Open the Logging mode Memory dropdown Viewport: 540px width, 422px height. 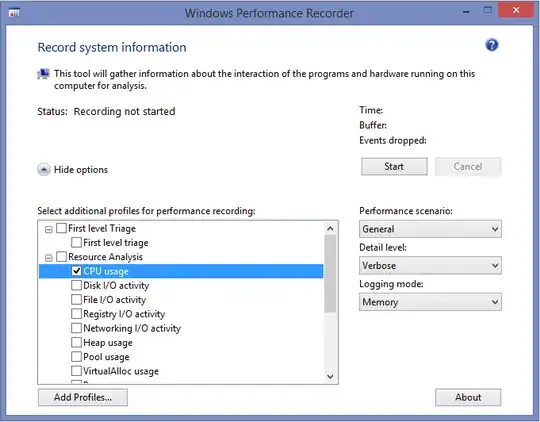click(430, 302)
